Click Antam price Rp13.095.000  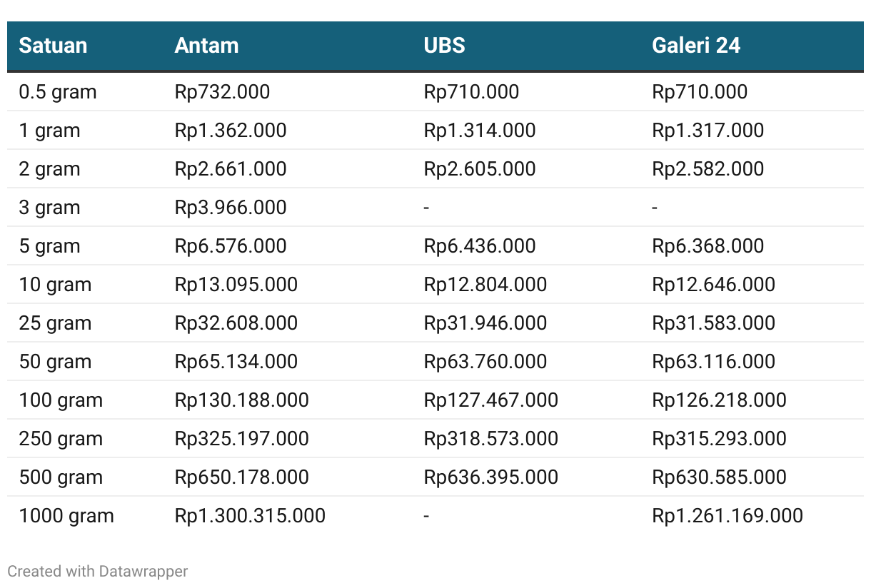pos(236,285)
